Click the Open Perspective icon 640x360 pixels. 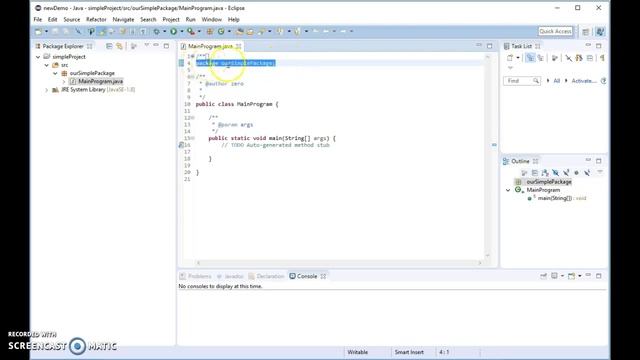pyautogui.click(x=586, y=31)
